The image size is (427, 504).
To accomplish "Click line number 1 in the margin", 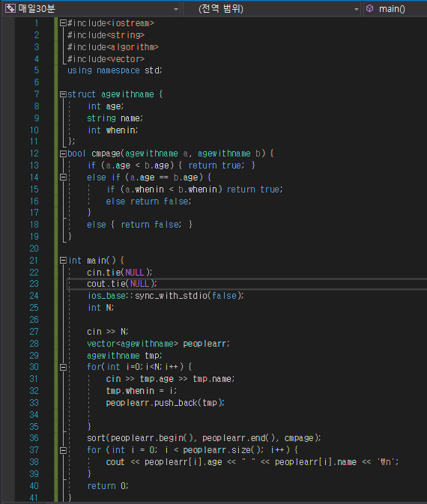I will [x=37, y=23].
